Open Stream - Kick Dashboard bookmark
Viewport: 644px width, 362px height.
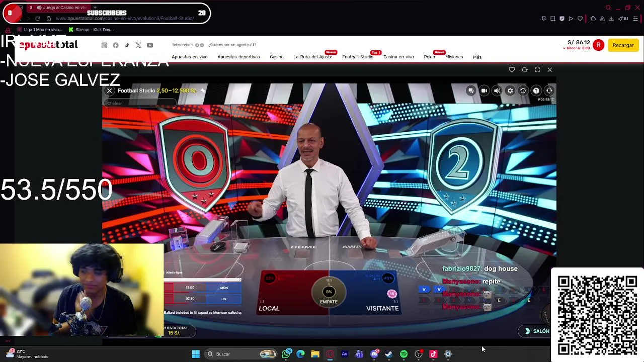[91, 30]
